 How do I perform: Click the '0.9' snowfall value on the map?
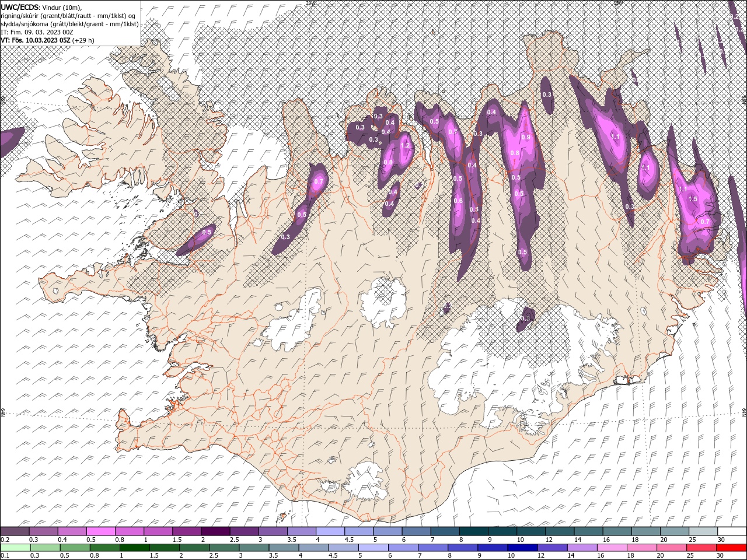click(x=525, y=137)
